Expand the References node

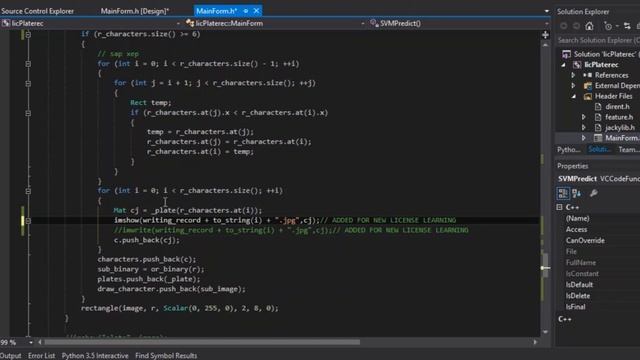(573, 75)
